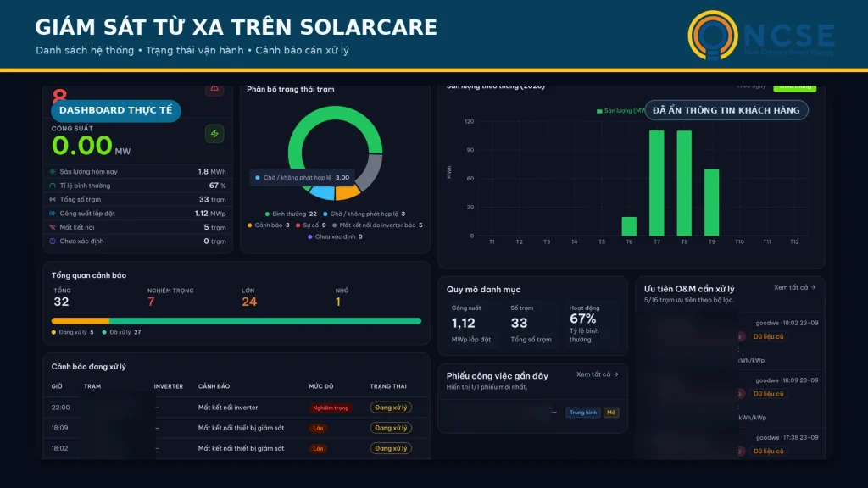868x488 pixels.
Task: Click the icon beside Tổng số trạm row
Action: 53,199
